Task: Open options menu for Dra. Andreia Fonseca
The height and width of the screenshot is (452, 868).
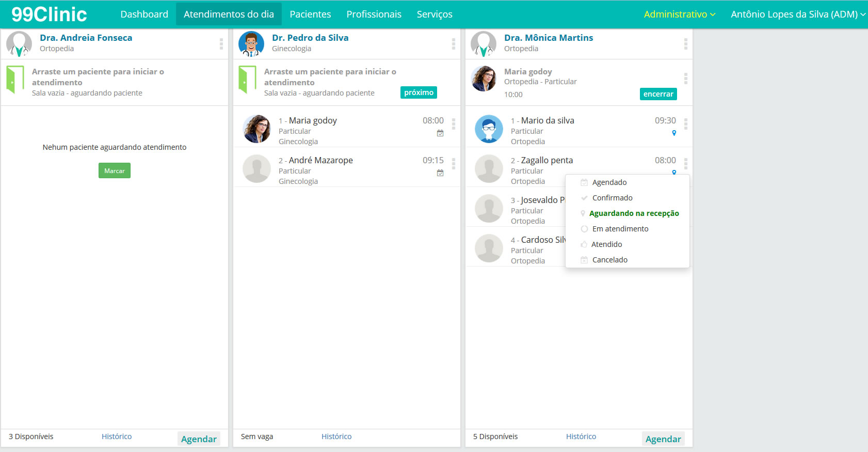Action: [x=221, y=44]
